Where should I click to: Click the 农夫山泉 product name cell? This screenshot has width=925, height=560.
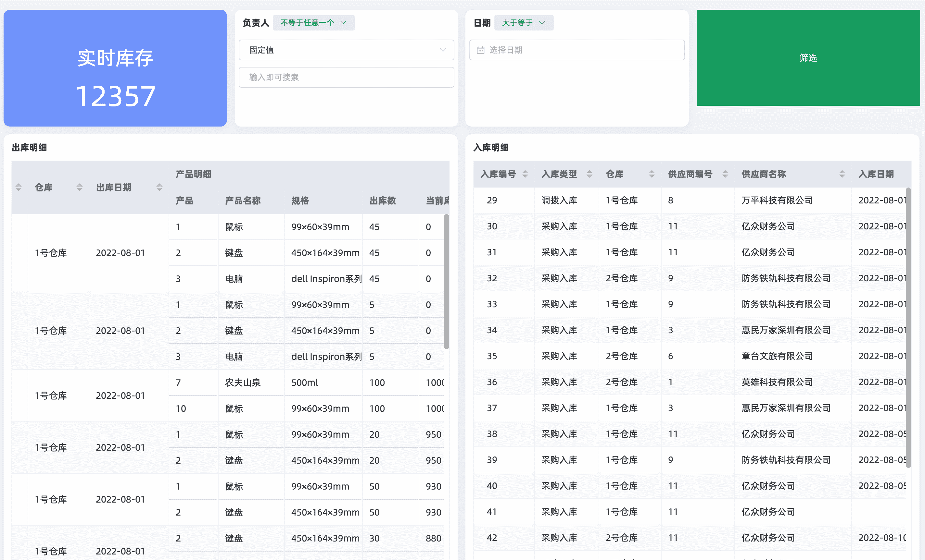click(x=243, y=383)
